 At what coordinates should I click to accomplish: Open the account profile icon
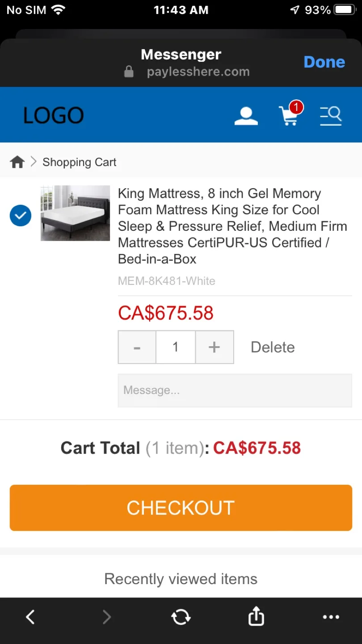(246, 115)
